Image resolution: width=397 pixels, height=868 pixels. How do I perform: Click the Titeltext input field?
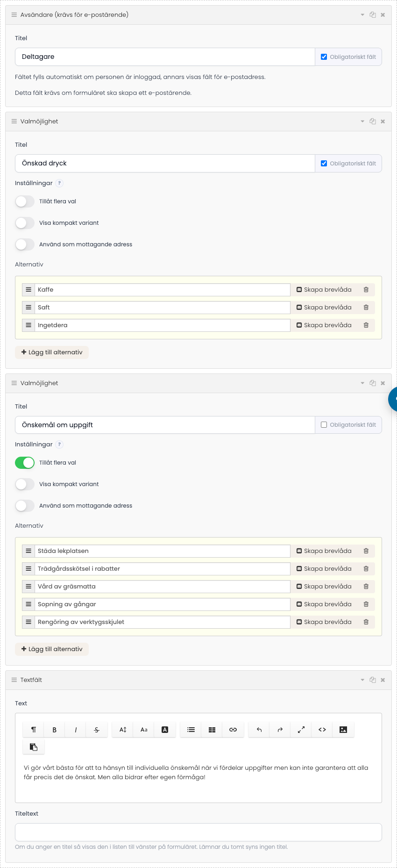tap(198, 832)
